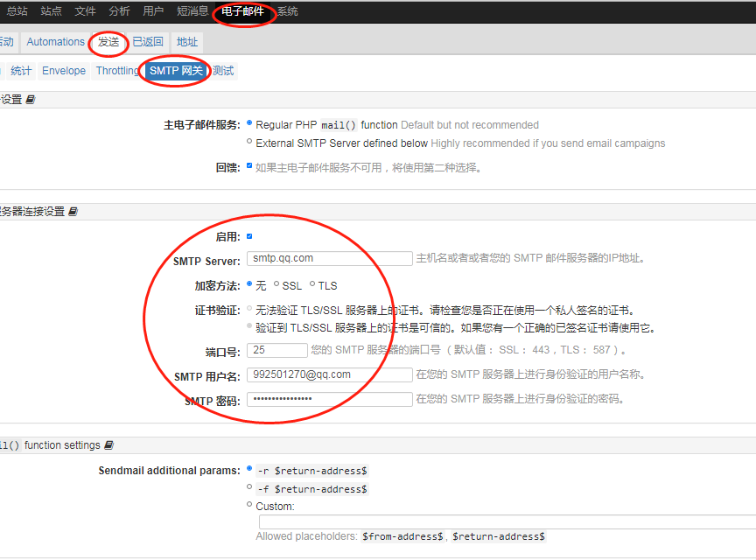Click the $from-address$ placeholder text
Screen dimensions: 756x560
pyautogui.click(x=402, y=537)
